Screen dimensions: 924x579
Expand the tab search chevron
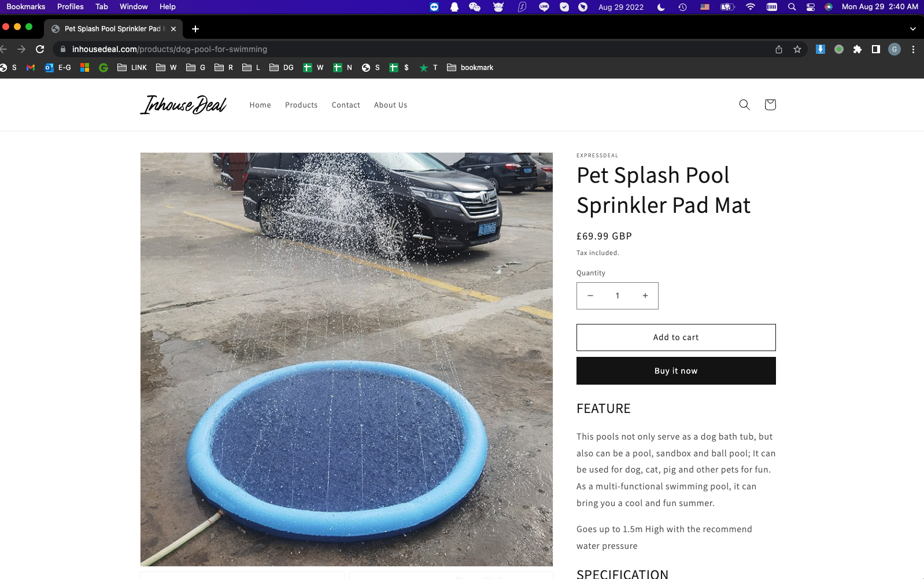point(913,29)
